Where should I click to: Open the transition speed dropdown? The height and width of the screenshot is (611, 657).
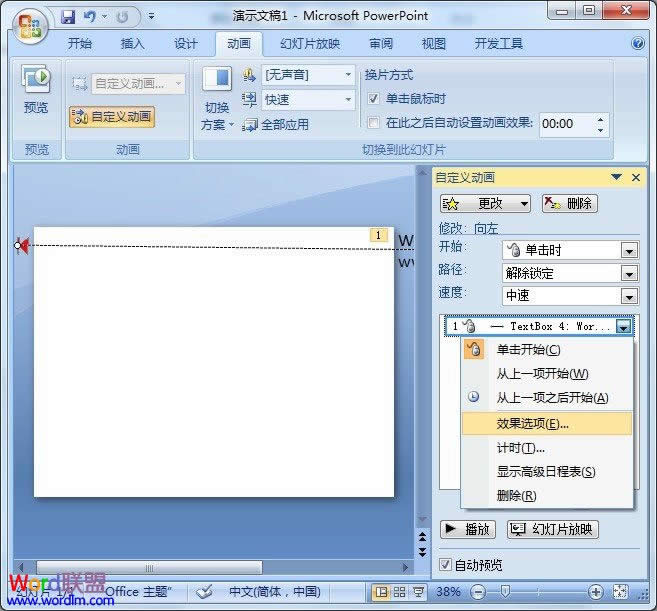coord(348,100)
